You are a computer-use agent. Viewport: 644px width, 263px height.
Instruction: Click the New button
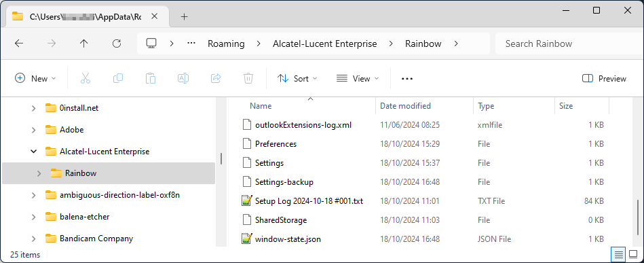[35, 78]
